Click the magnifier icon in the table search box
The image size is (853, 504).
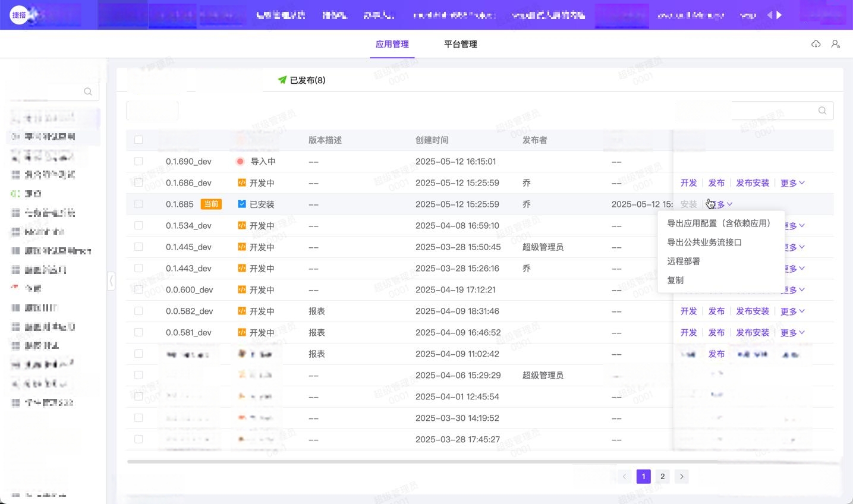click(x=823, y=111)
